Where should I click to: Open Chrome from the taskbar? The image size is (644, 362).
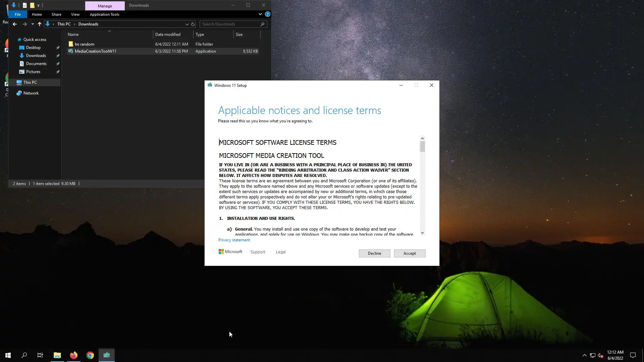tap(90, 355)
